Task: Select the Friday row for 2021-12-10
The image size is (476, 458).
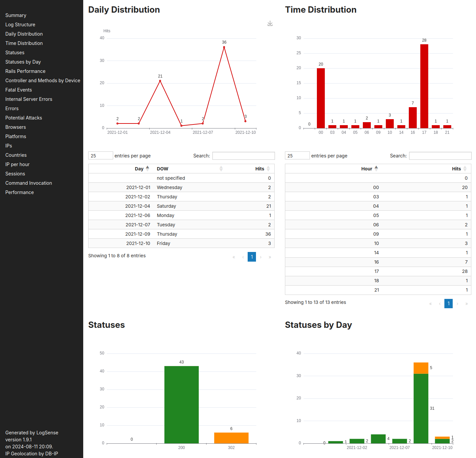Action: click(x=181, y=243)
